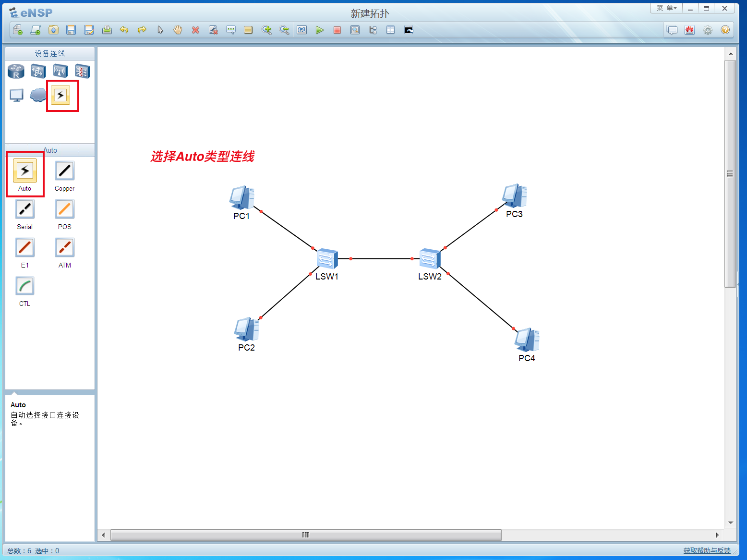Select the cloud device icon
Image resolution: width=747 pixels, height=560 pixels.
[38, 95]
